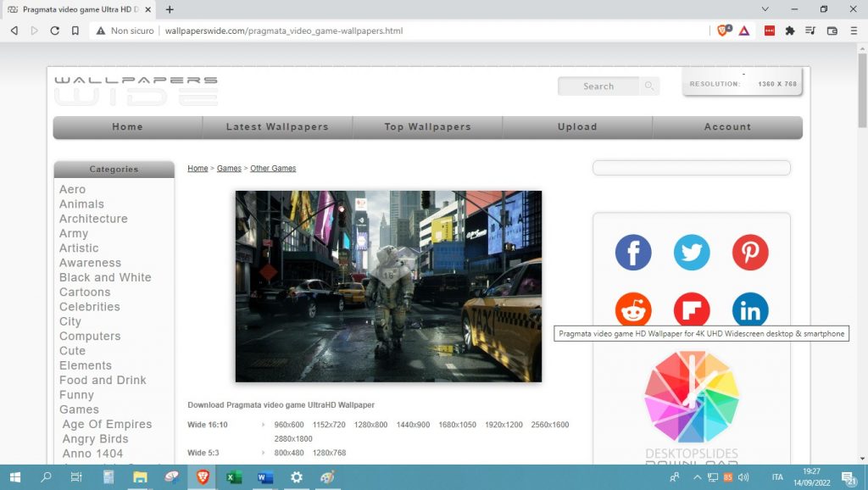This screenshot has width=868, height=490.
Task: Share the wallpaper on Flipboard
Action: 691,309
